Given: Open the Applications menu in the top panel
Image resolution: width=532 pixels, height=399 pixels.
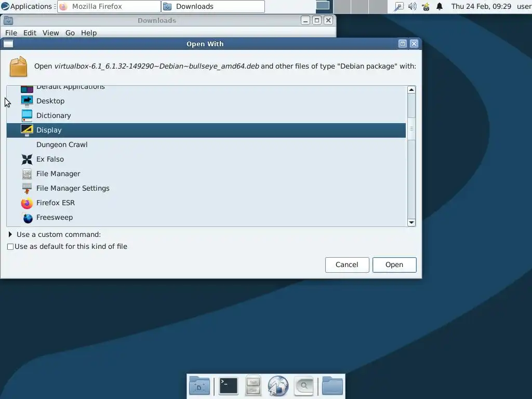Looking at the screenshot, I should pyautogui.click(x=27, y=6).
